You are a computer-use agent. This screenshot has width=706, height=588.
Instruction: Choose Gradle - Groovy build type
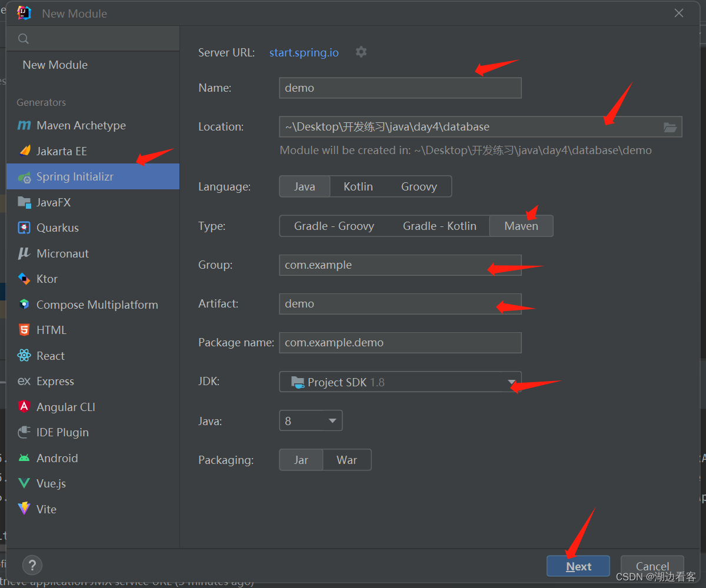(x=334, y=226)
